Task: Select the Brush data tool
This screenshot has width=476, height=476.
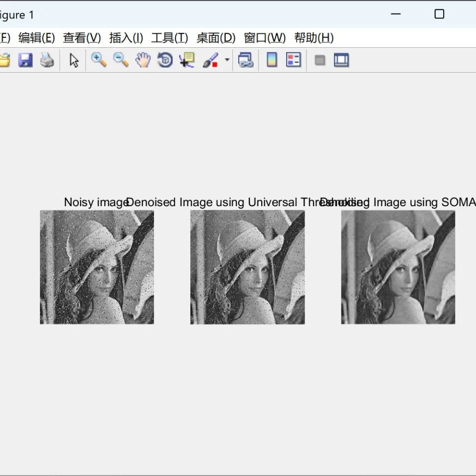Action: pyautogui.click(x=210, y=60)
